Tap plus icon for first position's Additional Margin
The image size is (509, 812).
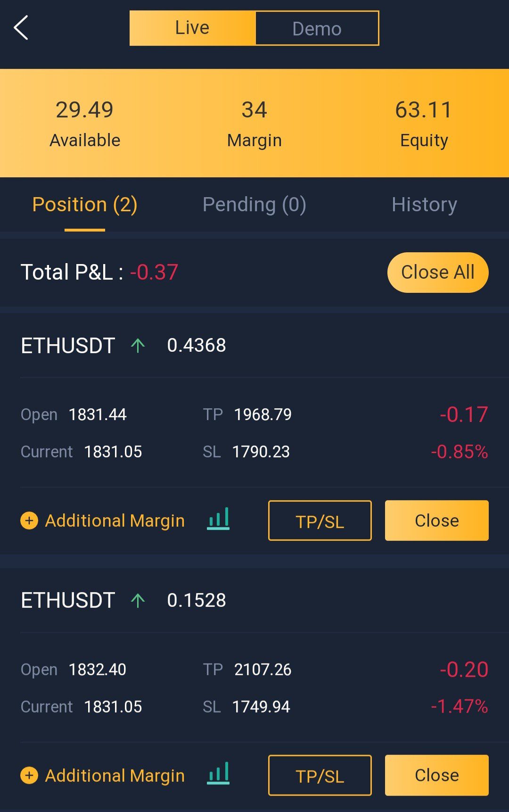pyautogui.click(x=29, y=521)
